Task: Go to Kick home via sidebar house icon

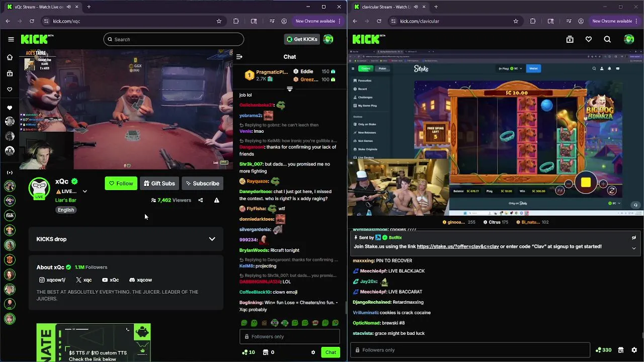Action: (x=10, y=57)
